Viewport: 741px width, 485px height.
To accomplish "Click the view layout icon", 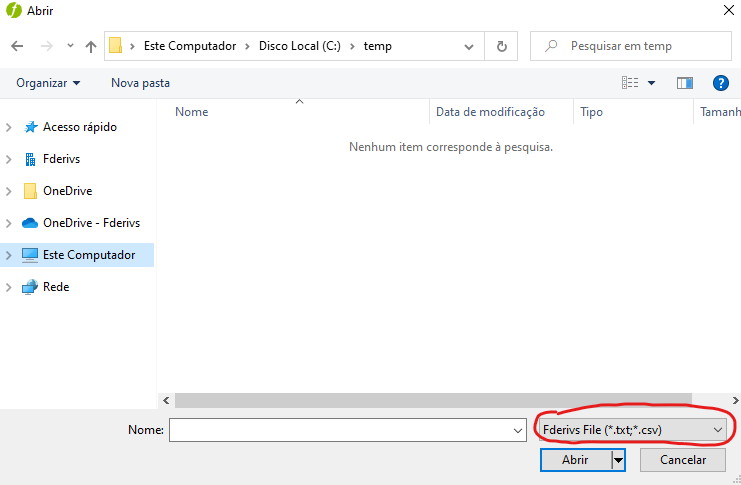I will point(630,83).
